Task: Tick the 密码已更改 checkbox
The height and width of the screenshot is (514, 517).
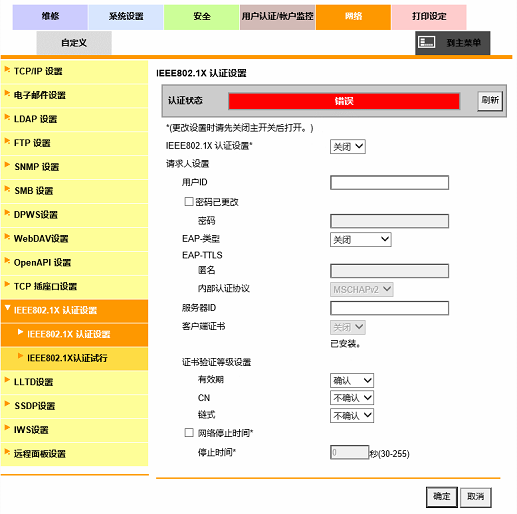Action: click(x=189, y=201)
